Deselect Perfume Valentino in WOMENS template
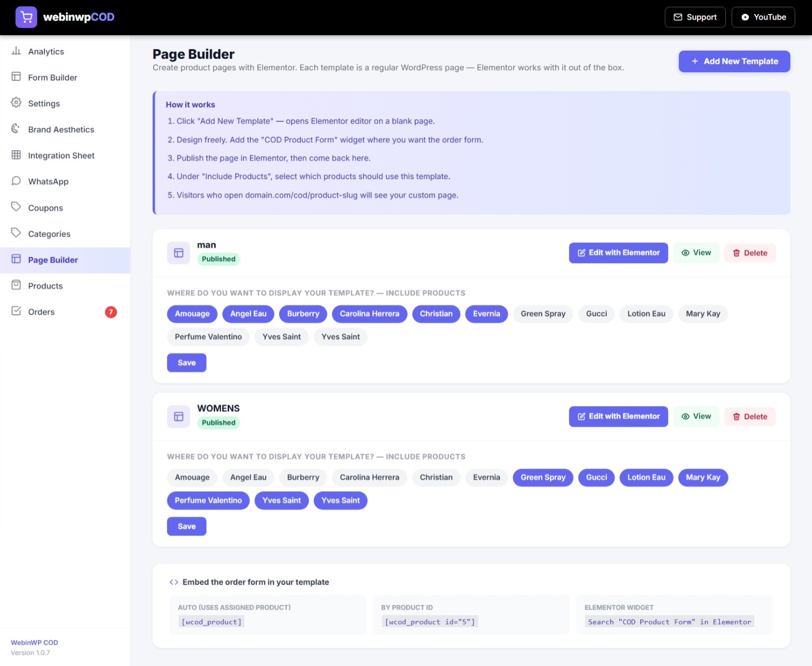The height and width of the screenshot is (666, 812). (208, 500)
